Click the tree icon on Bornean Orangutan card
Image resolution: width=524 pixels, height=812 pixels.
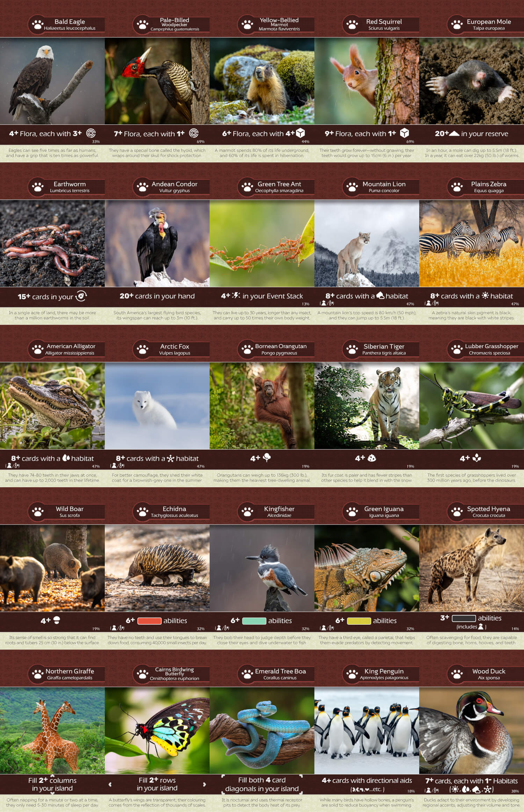267,458
